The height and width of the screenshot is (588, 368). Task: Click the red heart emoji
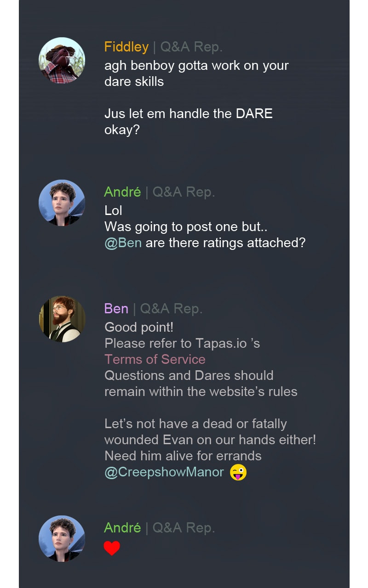coord(112,548)
